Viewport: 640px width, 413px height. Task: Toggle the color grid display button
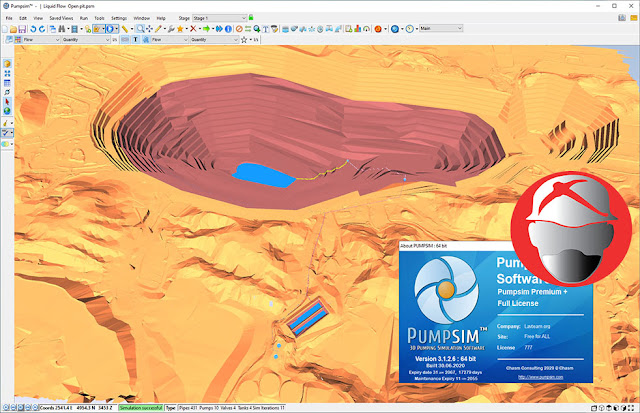click(x=18, y=40)
